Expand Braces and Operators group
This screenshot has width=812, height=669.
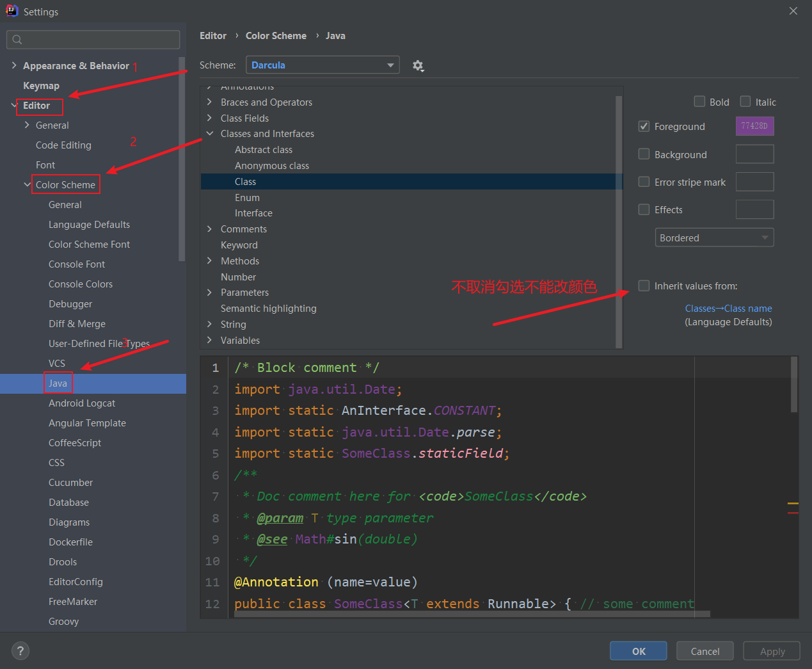pyautogui.click(x=209, y=102)
